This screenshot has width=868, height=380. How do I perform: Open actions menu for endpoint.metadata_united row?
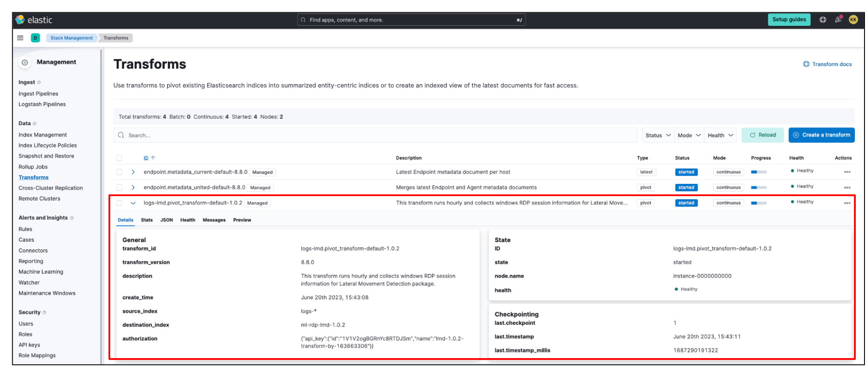click(x=847, y=187)
